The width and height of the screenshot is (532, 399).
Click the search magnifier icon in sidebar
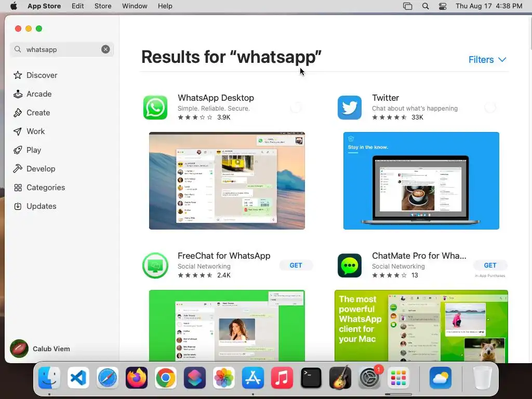pyautogui.click(x=18, y=49)
